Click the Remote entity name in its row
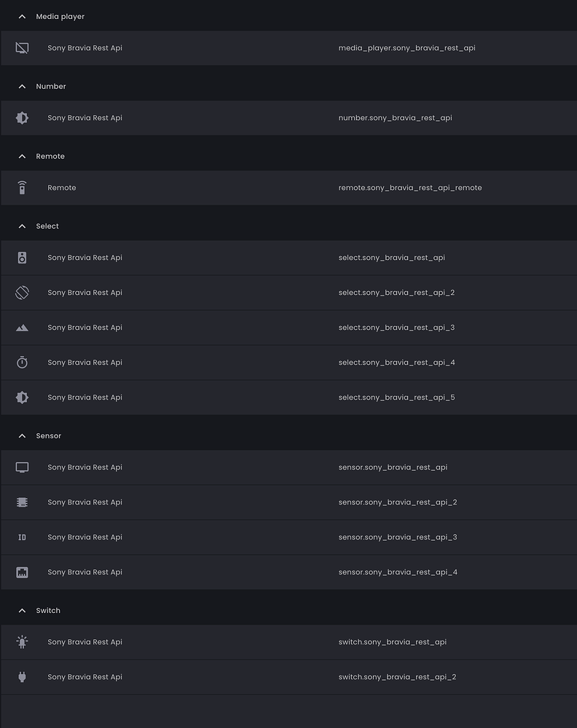The image size is (577, 728). pyautogui.click(x=62, y=188)
